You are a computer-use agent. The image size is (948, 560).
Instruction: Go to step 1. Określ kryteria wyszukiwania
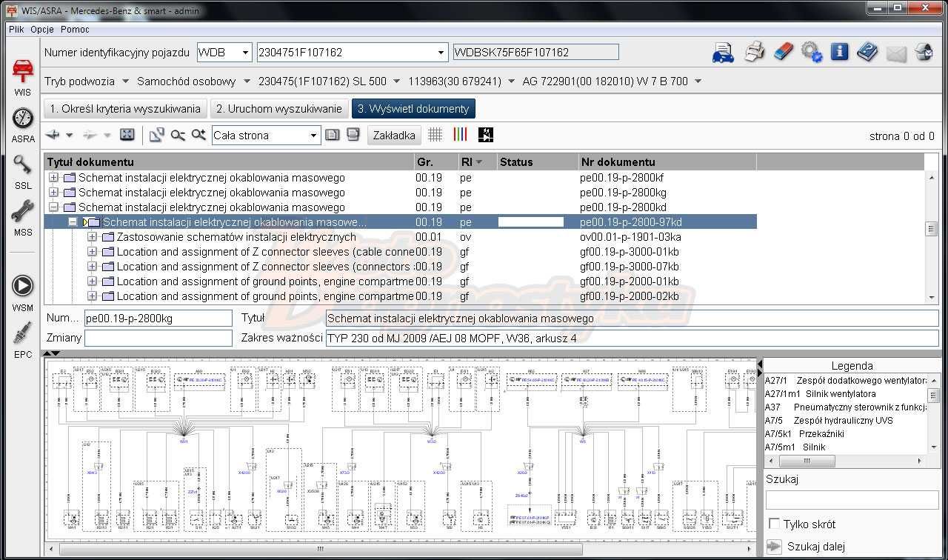click(x=124, y=109)
